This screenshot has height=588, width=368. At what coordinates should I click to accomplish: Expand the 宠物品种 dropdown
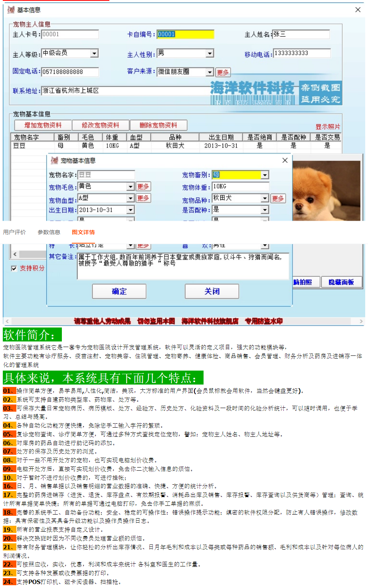click(x=265, y=198)
